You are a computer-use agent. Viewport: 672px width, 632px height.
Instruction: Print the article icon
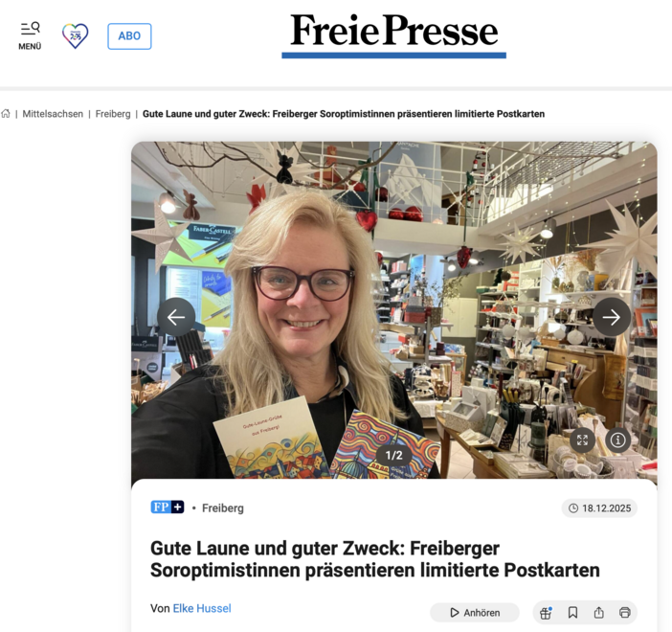point(625,613)
